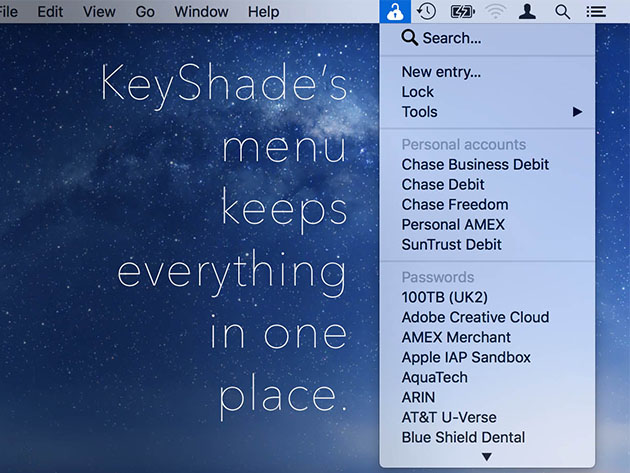
Task: Click the scroll-down arrow at menu bottom
Action: coord(487,457)
